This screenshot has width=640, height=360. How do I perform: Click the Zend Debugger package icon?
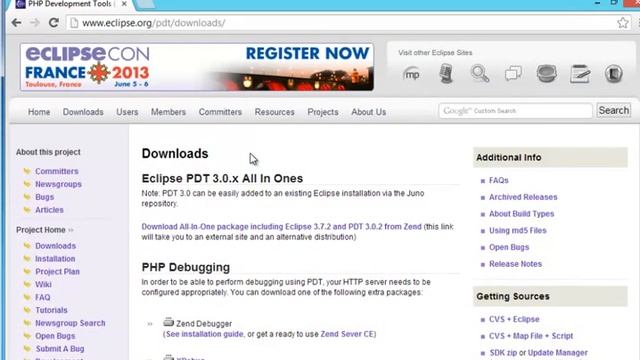pos(169,322)
